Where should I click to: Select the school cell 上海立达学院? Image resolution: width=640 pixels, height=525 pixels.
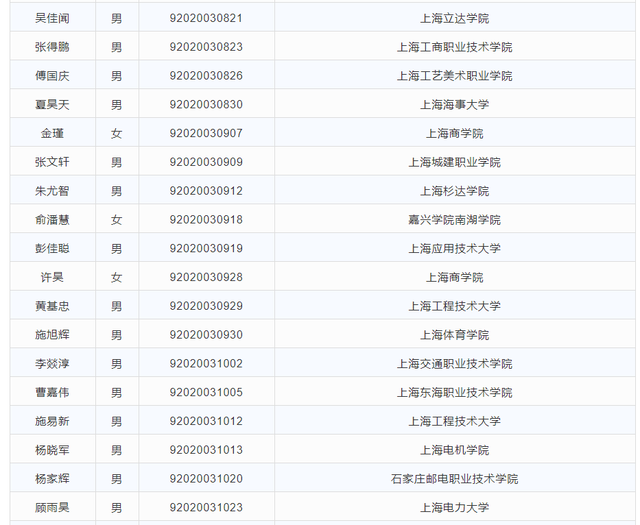455,18
